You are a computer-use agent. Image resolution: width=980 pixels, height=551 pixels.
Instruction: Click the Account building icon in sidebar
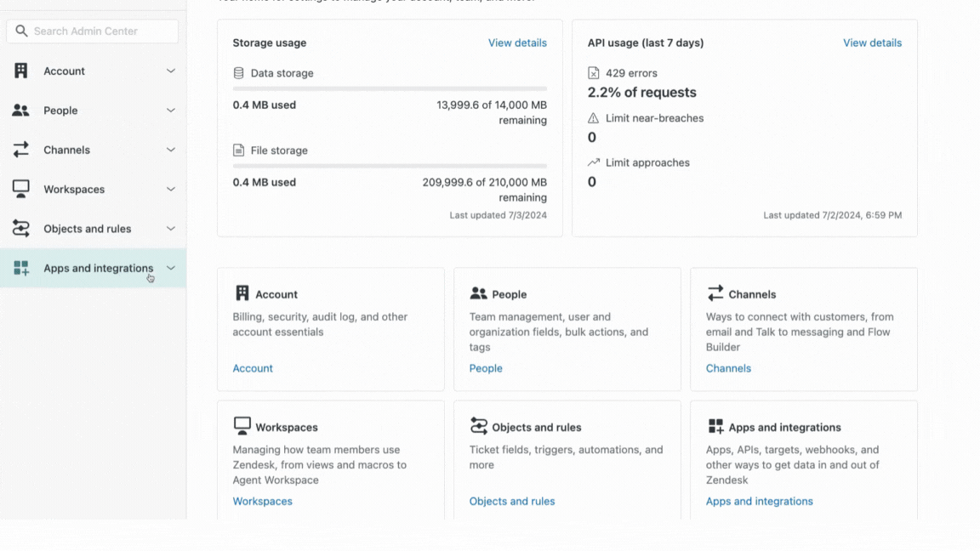21,71
